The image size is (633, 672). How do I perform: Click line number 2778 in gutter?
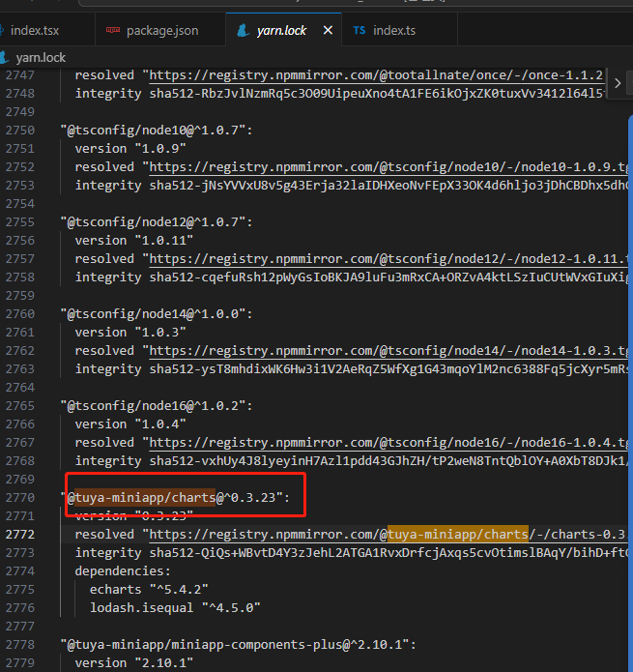[19, 645]
